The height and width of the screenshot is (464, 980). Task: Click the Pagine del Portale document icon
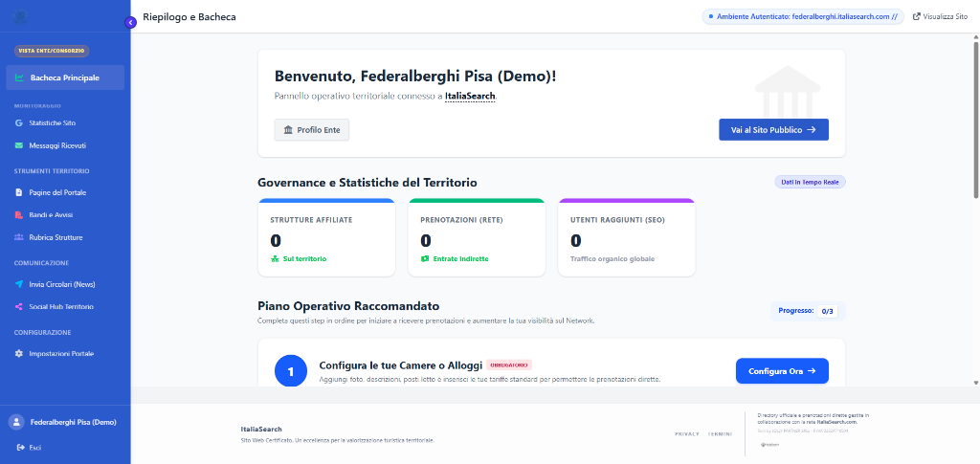(x=19, y=192)
